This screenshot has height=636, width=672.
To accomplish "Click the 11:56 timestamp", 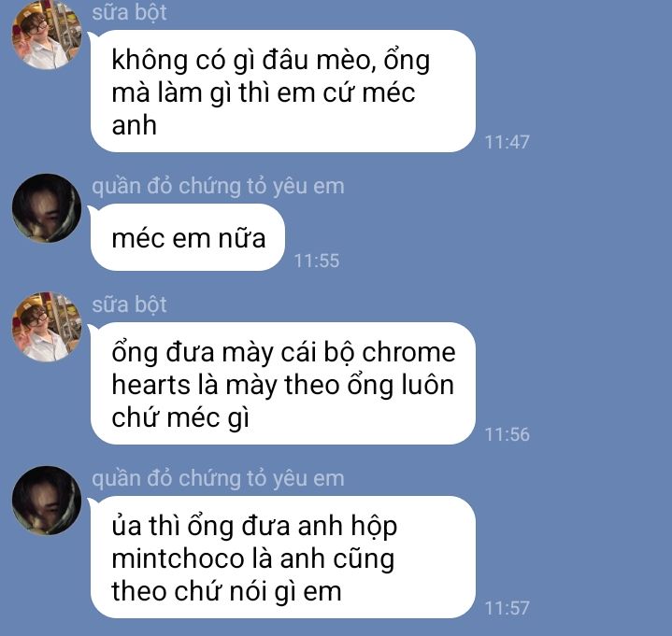I will click(x=507, y=434).
